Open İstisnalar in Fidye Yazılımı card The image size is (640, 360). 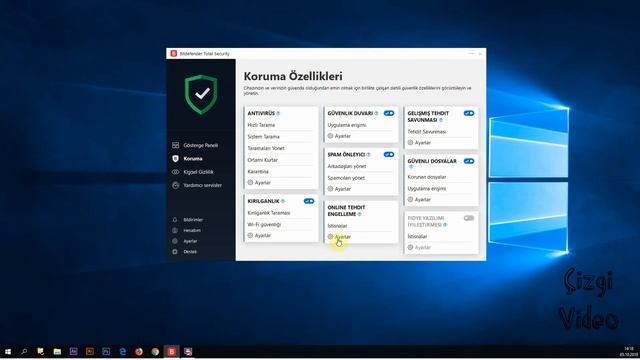(418, 237)
